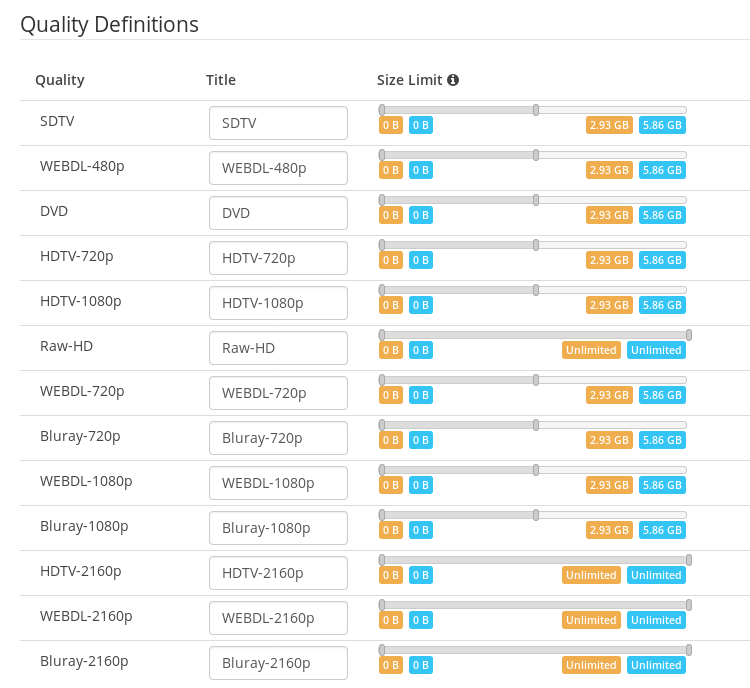Edit the WEBDL-2160p title field
This screenshot has width=750, height=688.
coord(278,618)
